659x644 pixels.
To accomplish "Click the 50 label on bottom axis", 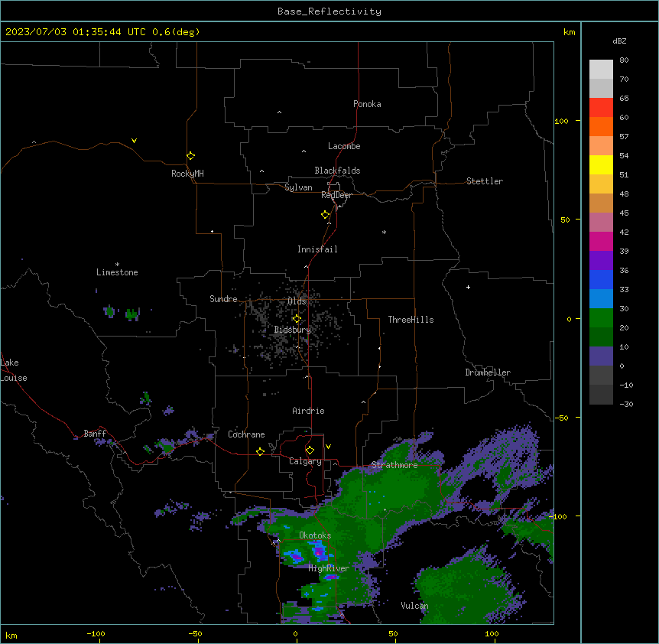I will coord(393,633).
